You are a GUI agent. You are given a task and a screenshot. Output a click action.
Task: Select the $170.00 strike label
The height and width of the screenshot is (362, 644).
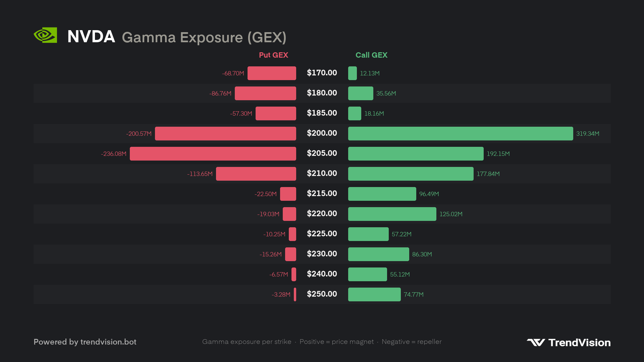322,73
